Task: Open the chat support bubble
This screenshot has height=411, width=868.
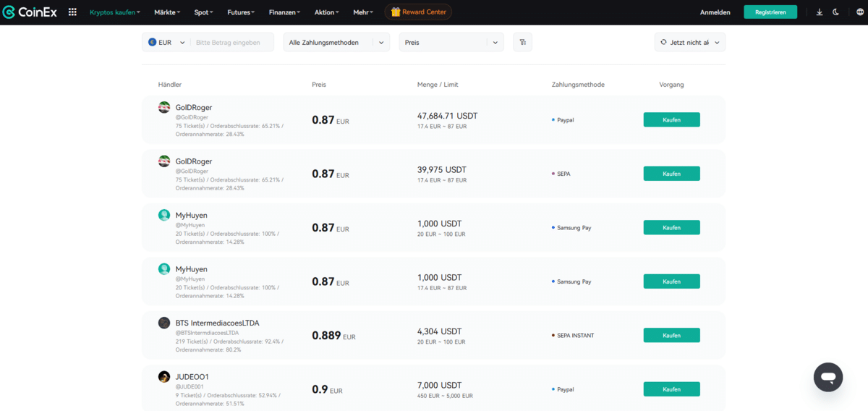Action: coord(828,377)
